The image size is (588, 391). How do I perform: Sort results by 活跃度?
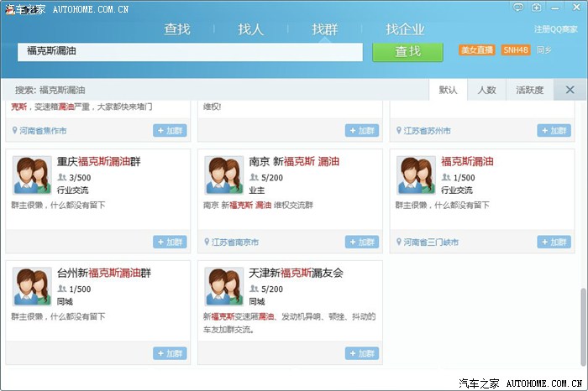pos(529,90)
